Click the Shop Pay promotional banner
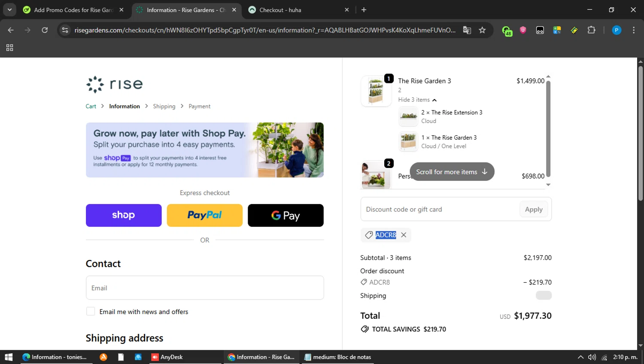 click(205, 150)
